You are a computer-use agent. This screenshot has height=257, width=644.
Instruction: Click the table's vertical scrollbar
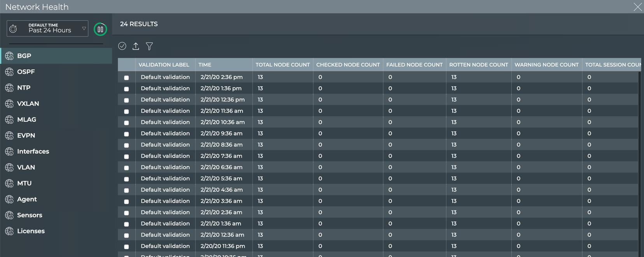[639, 156]
